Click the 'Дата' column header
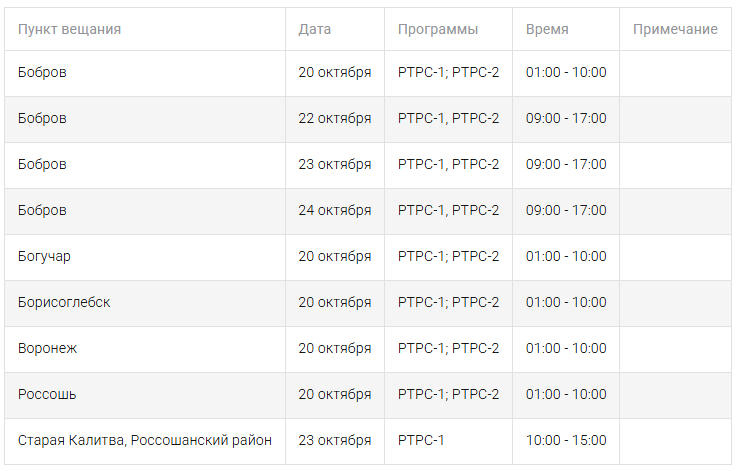Image resolution: width=737 pixels, height=471 pixels. pyautogui.click(x=314, y=29)
